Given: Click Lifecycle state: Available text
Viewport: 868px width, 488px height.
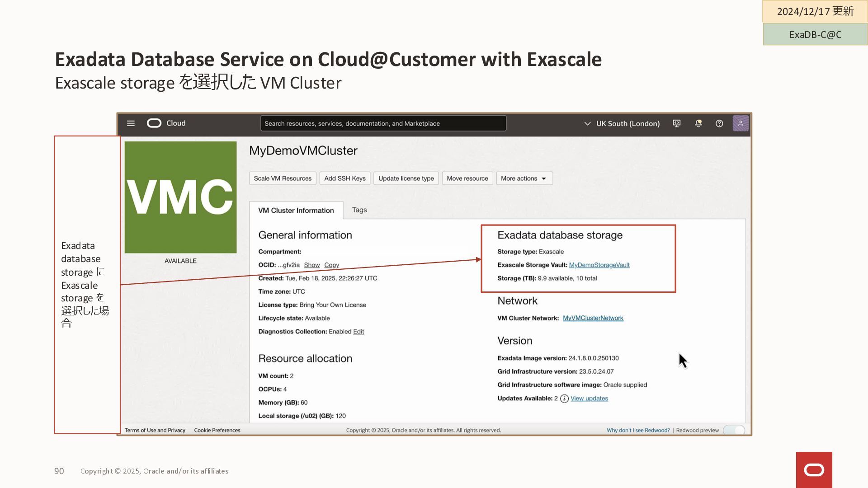Looking at the screenshot, I should (x=294, y=318).
